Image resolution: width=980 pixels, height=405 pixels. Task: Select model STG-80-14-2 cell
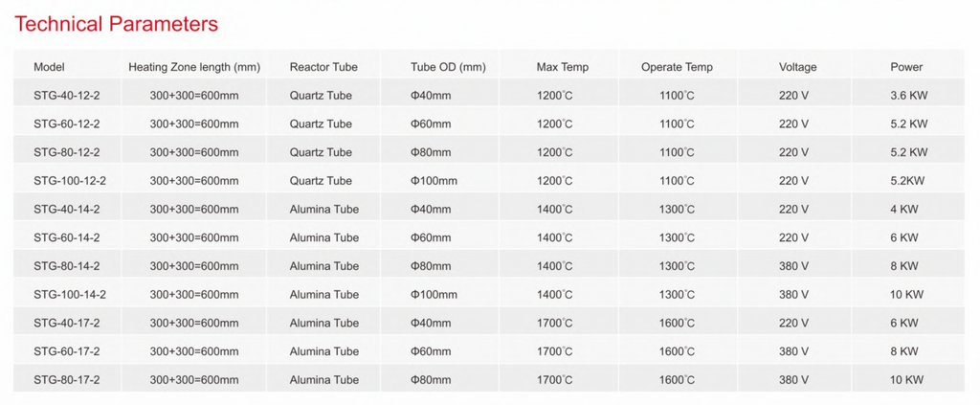coord(67,265)
